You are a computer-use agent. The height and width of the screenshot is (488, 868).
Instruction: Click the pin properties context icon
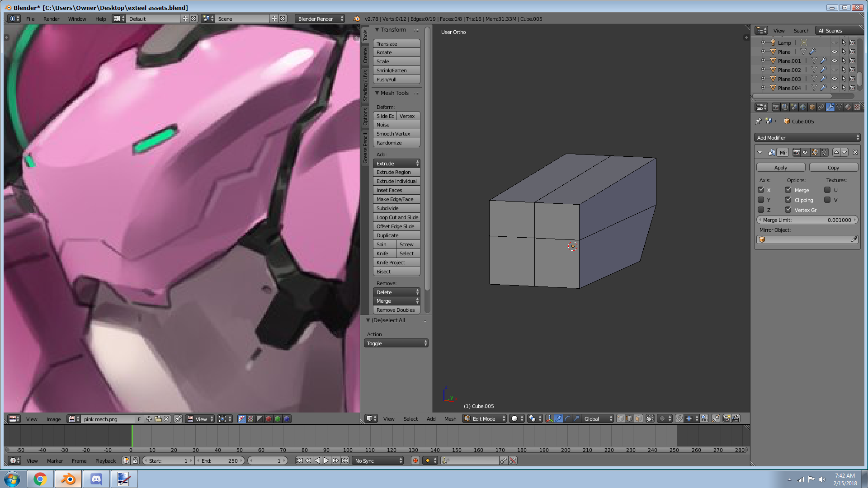tap(759, 121)
